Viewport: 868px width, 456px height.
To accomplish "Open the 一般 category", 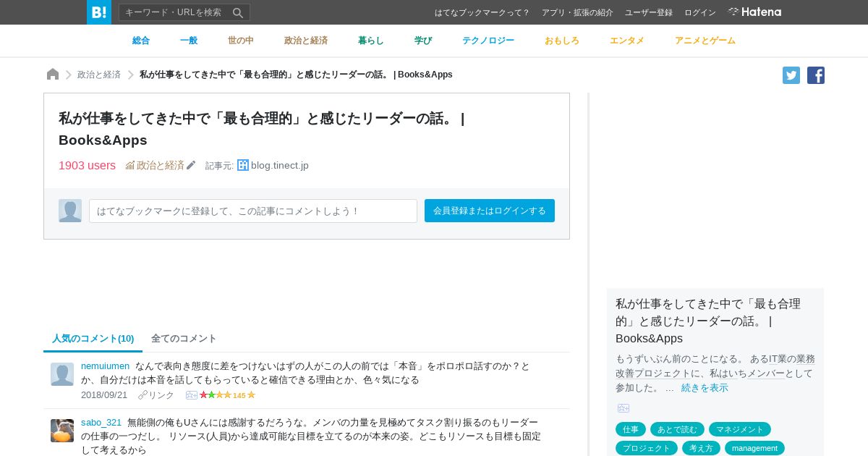I will click(x=189, y=41).
